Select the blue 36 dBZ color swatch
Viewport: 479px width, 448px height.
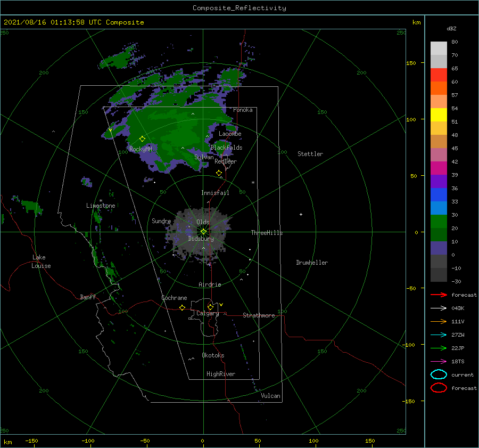[439, 195]
